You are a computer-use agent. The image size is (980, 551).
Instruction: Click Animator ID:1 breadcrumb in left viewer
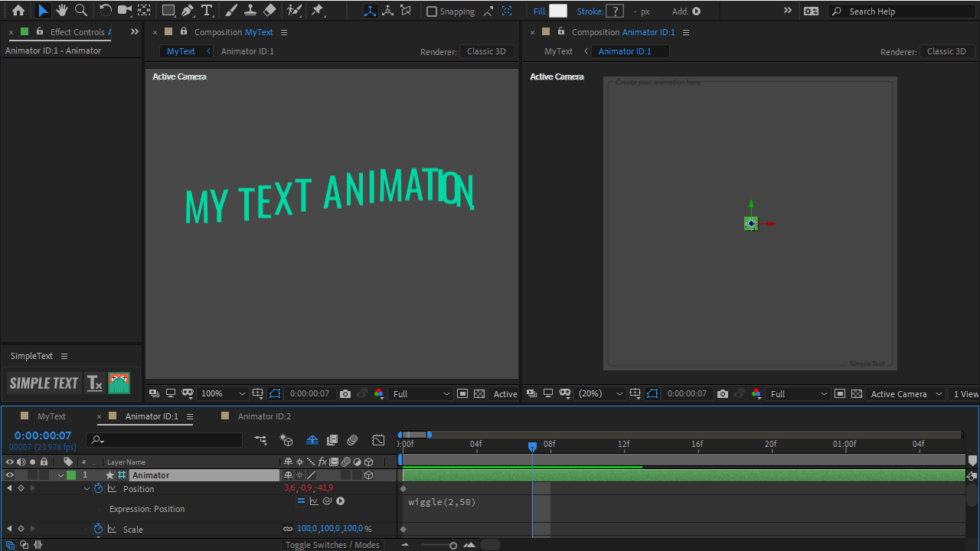pos(247,51)
